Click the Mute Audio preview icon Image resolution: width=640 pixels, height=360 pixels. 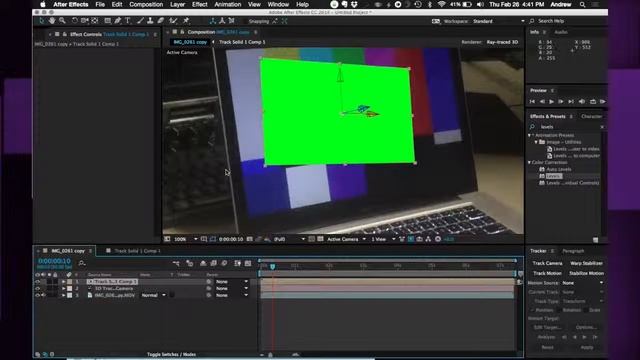click(582, 102)
